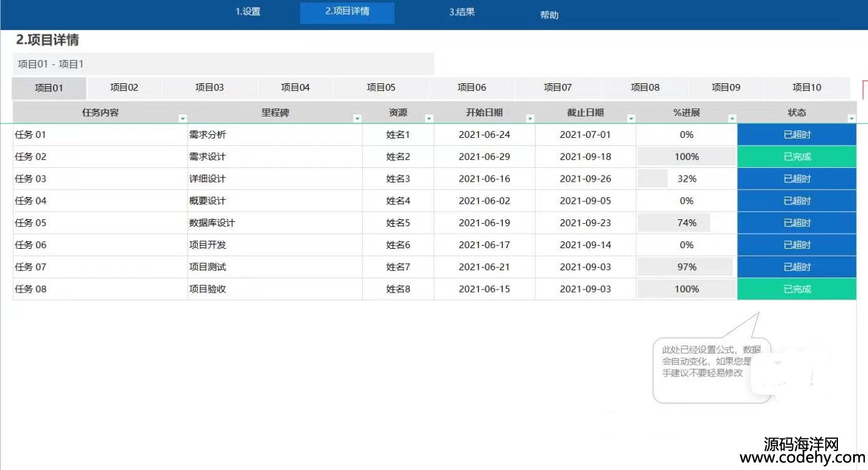Select the 2021-09-26 deadline cell
This screenshot has height=470, width=868.
[x=585, y=179]
